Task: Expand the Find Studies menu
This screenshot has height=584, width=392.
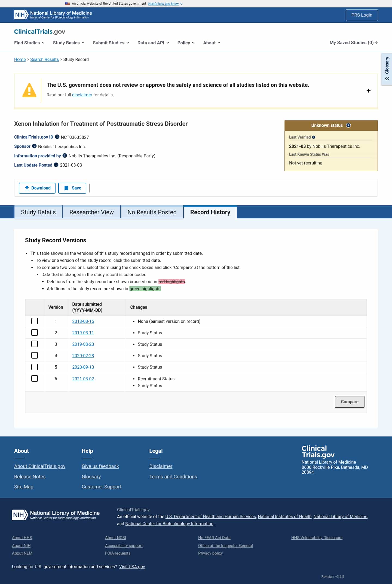Action: [29, 43]
